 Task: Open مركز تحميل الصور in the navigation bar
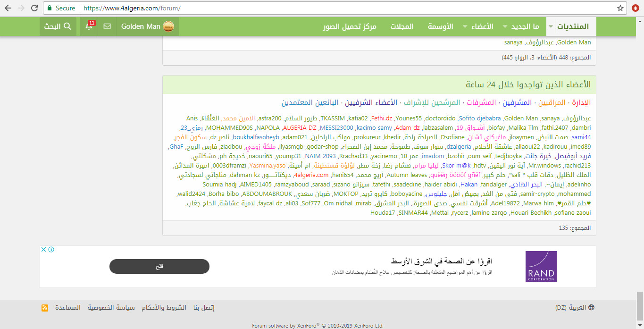point(350,26)
